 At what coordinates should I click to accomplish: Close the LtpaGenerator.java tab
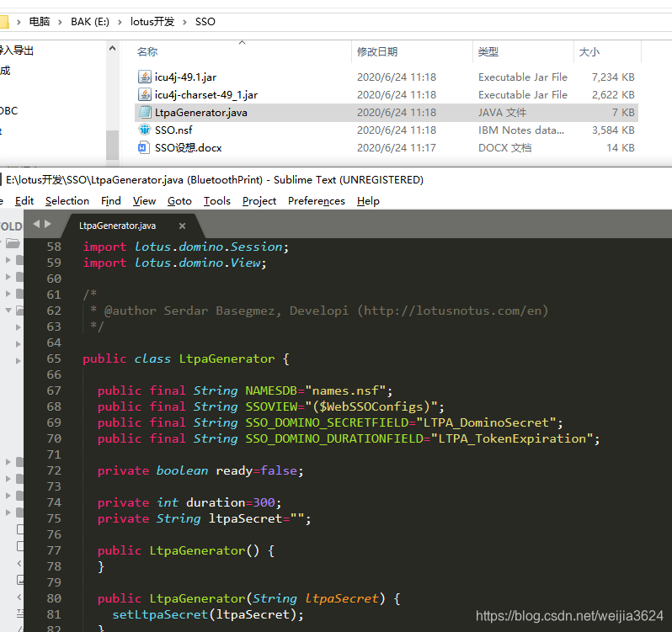(x=182, y=226)
